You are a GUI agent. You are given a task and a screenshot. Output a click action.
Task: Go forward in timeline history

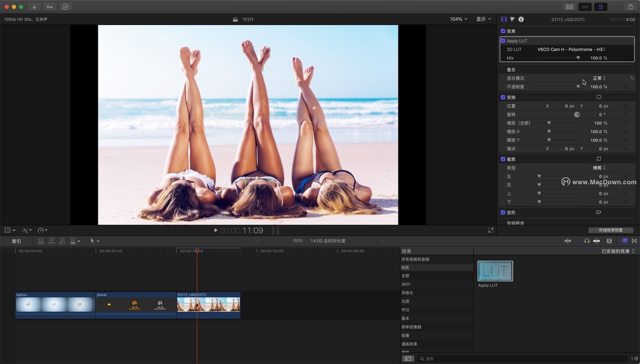[x=382, y=241]
